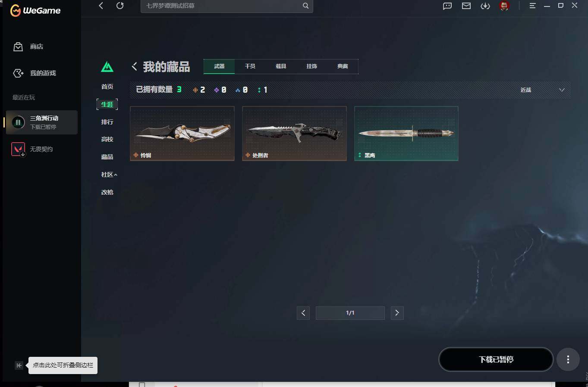588x387 pixels.
Task: Open 排行 in the game menu
Action: 107,122
